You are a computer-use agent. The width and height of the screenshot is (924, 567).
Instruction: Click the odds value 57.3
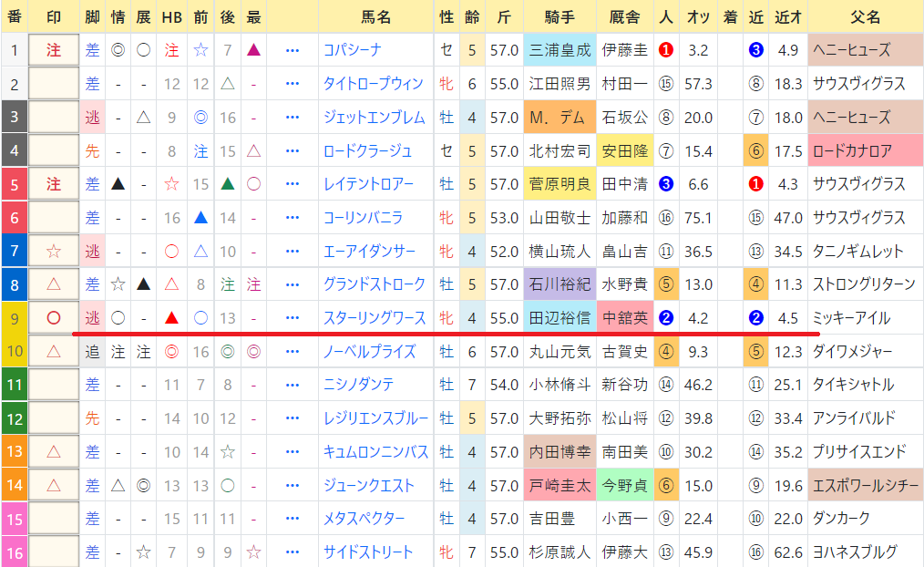point(698,84)
